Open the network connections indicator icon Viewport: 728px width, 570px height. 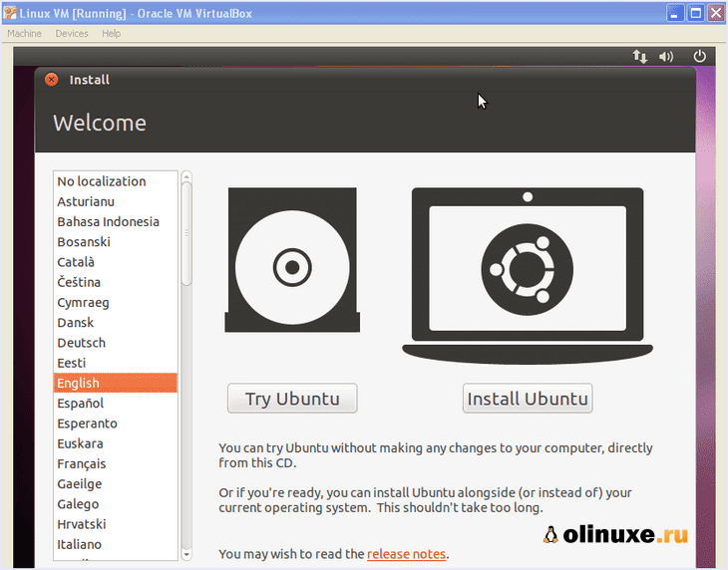pyautogui.click(x=640, y=57)
